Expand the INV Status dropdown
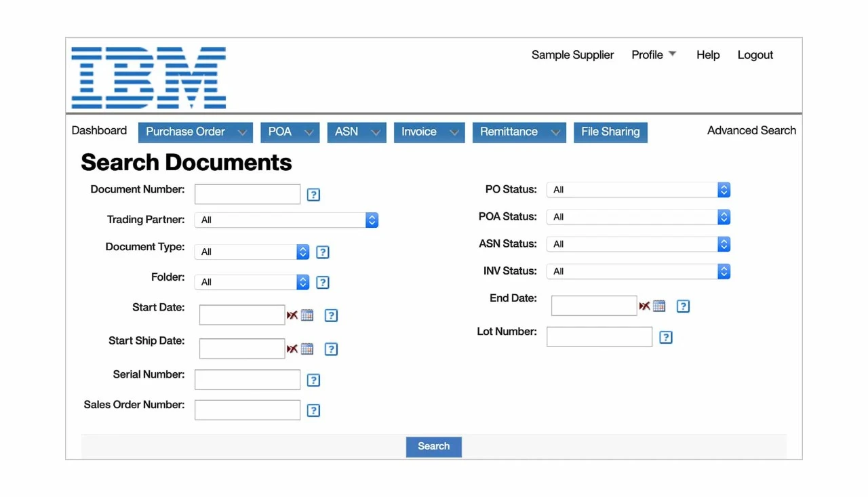This screenshot has width=868, height=497. pyautogui.click(x=638, y=271)
